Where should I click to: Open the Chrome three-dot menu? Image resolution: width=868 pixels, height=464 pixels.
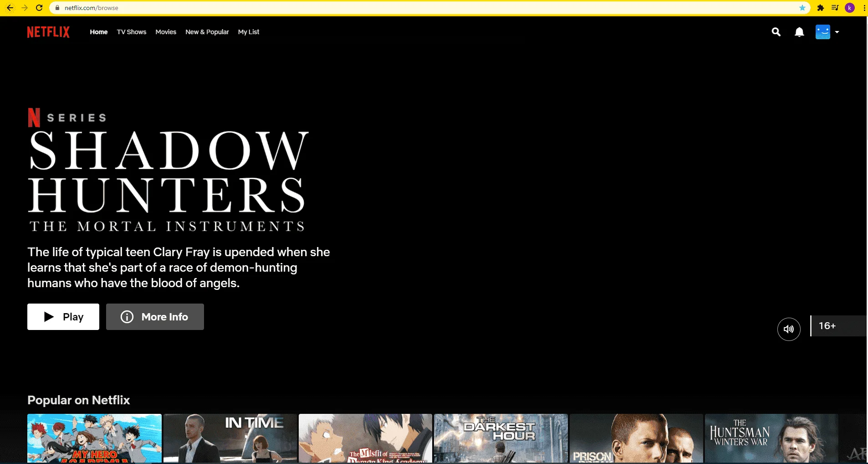point(864,8)
